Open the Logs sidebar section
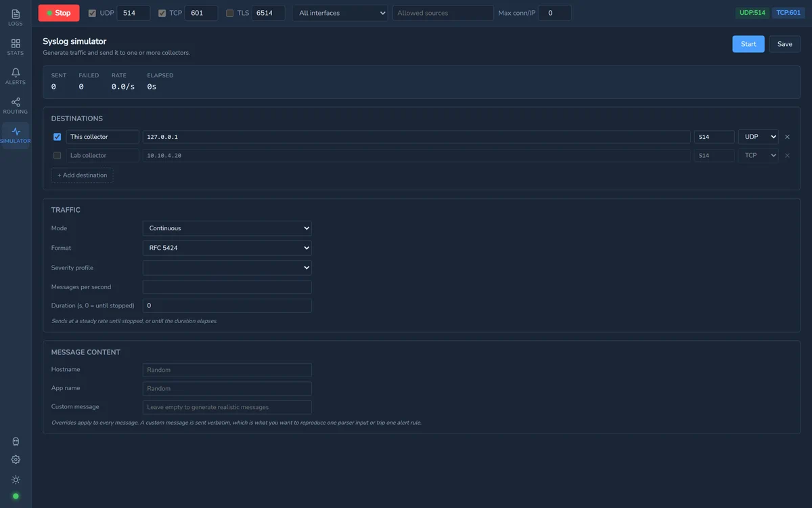Image resolution: width=812 pixels, height=508 pixels. point(16,18)
